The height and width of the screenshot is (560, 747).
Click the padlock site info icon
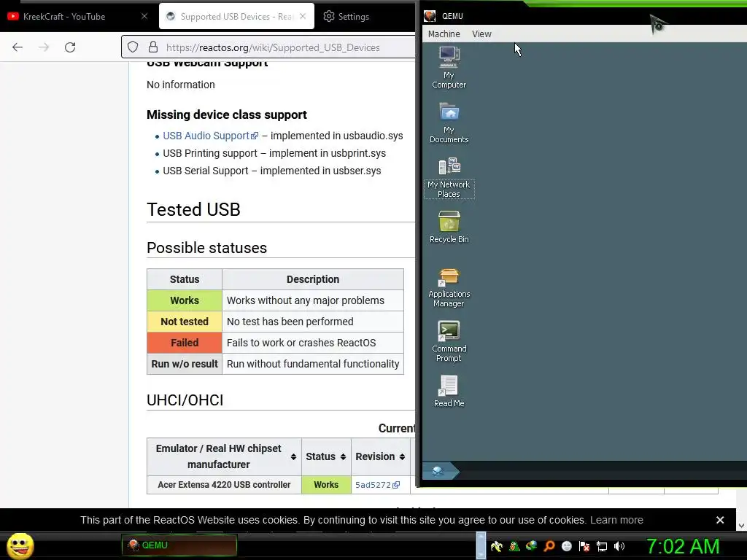click(153, 47)
